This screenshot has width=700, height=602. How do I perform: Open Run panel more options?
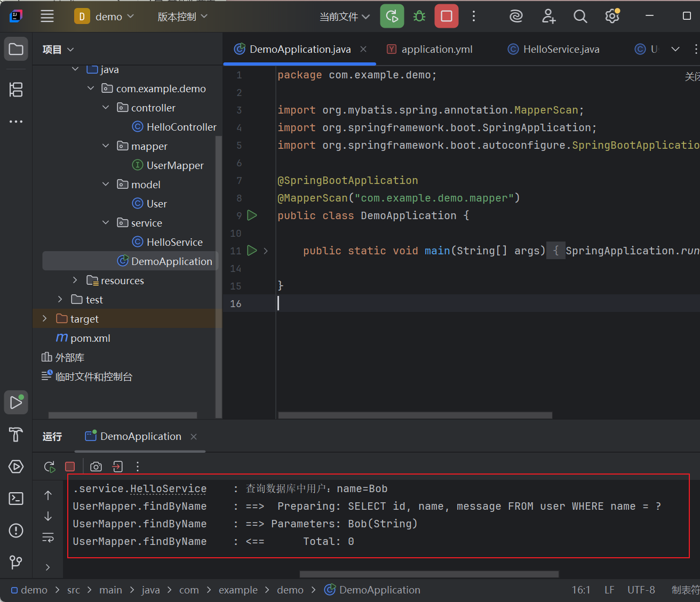138,467
